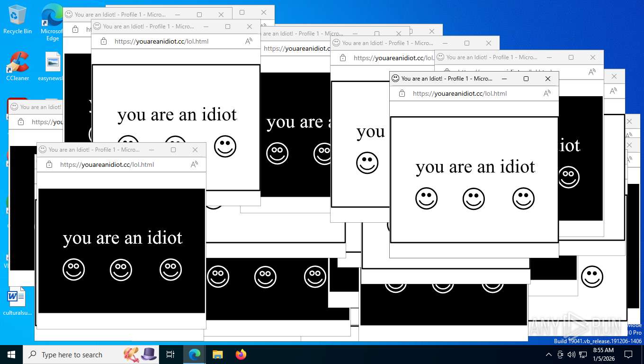Click 'you are a' text on partly hidden black page

pyautogui.click(x=298, y=122)
